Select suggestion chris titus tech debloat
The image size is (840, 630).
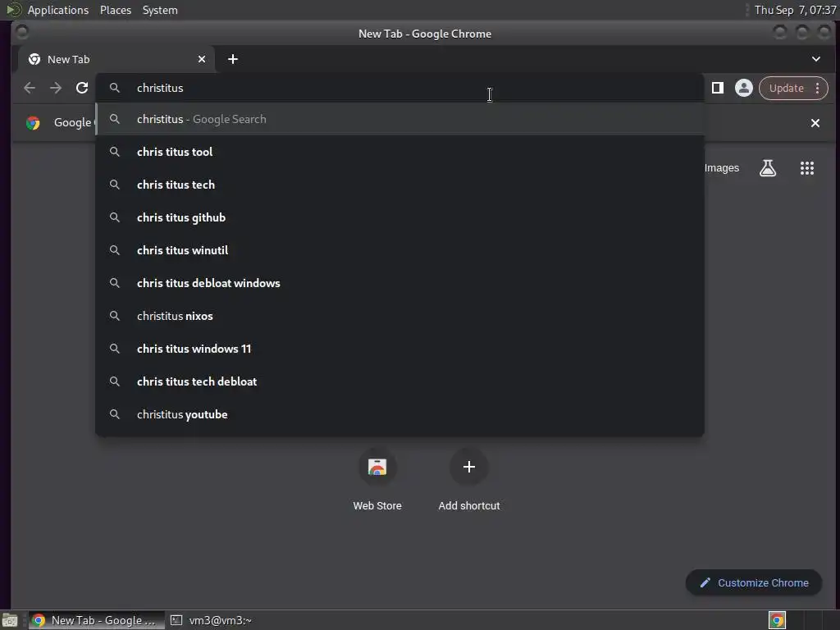(399, 381)
